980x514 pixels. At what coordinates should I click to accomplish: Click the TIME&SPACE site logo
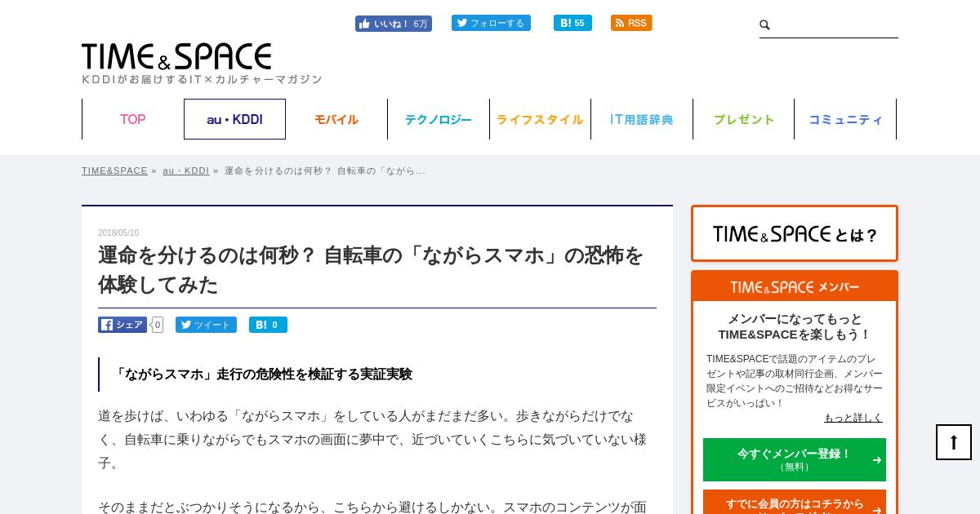(176, 56)
